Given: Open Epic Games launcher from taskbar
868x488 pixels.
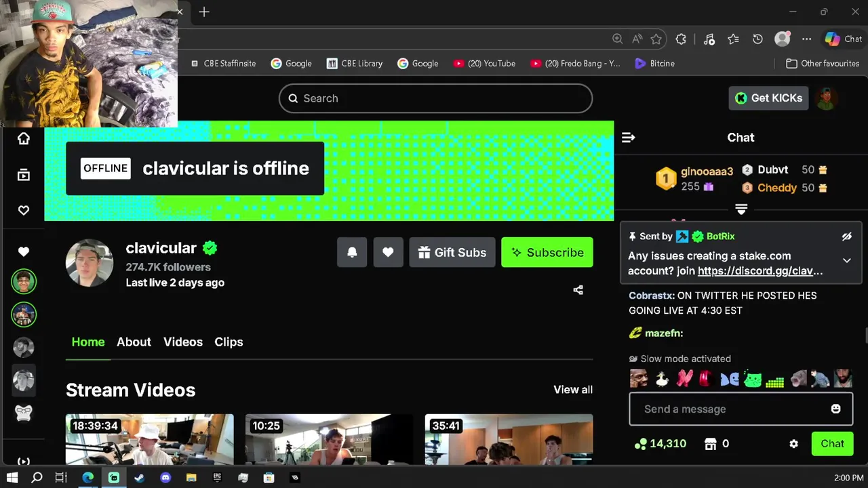Looking at the screenshot, I should [217, 478].
